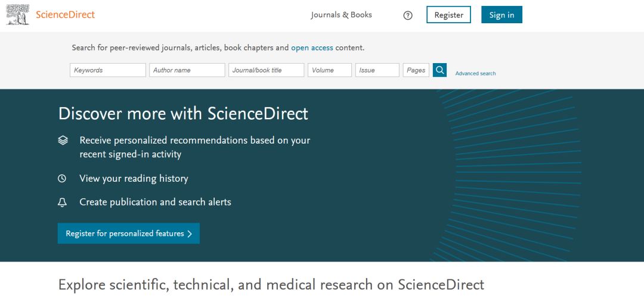Click Register for personalized features button
Image resolution: width=644 pixels, height=302 pixels.
point(125,233)
